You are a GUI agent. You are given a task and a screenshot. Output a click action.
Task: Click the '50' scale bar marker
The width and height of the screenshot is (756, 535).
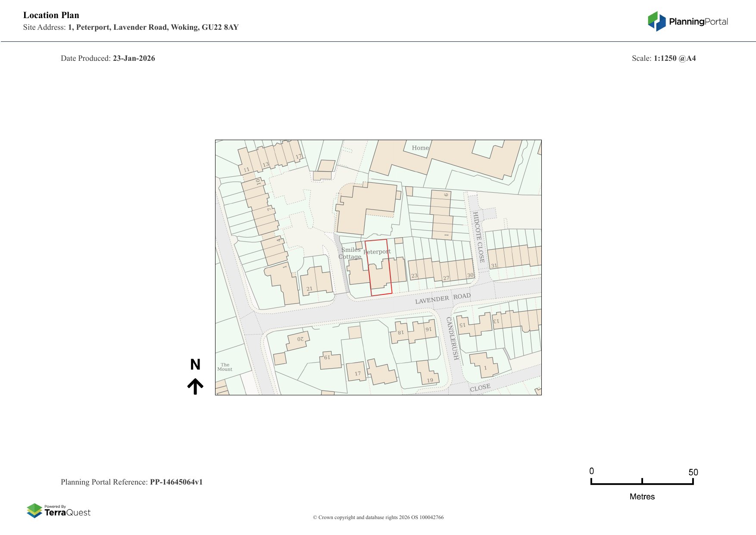pyautogui.click(x=693, y=472)
